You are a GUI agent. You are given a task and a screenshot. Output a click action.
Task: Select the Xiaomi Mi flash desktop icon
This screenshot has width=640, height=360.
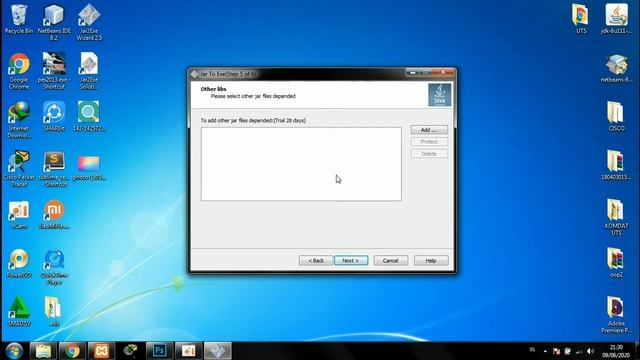(x=54, y=215)
